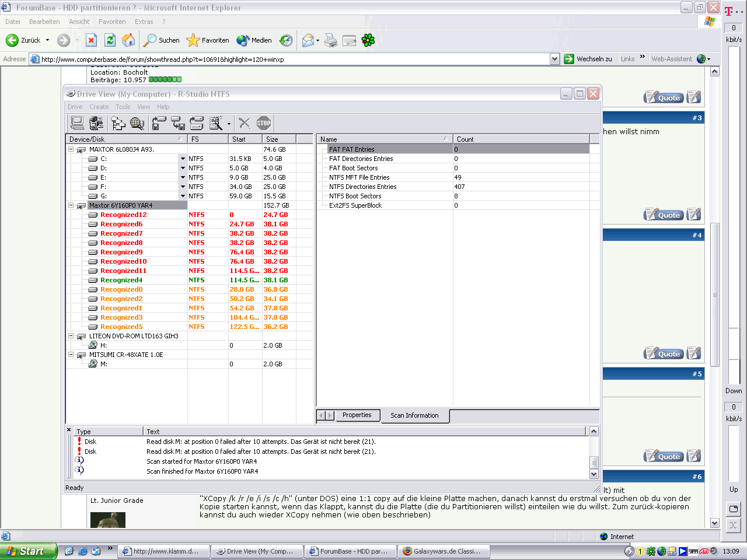The height and width of the screenshot is (560, 747).
Task: Click the log panel scrollbar down arrow
Action: coord(594,475)
